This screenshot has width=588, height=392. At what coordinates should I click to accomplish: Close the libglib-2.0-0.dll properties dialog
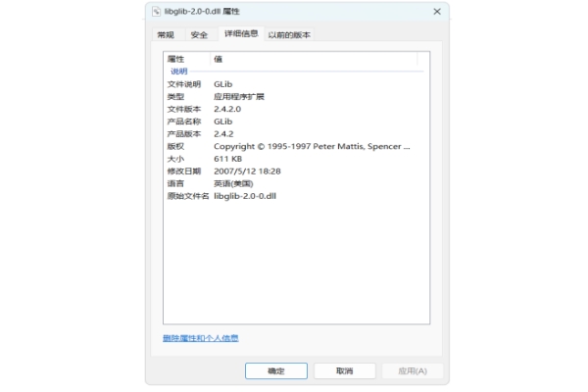tap(435, 11)
